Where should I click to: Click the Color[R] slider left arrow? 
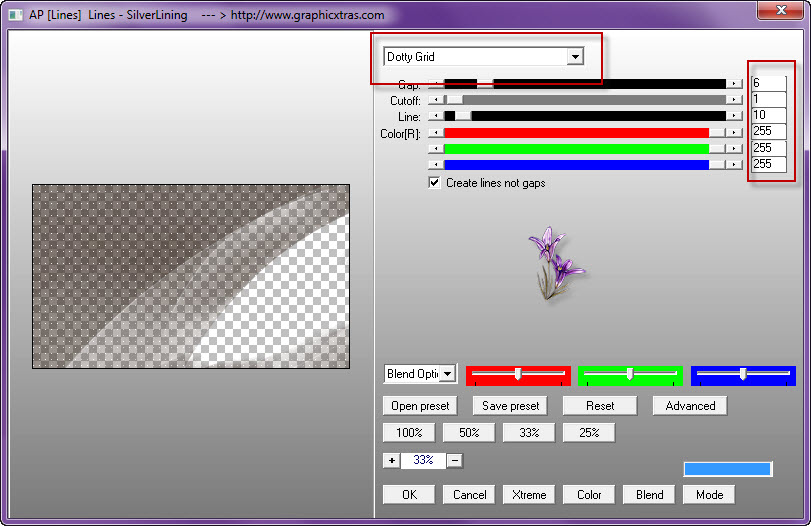(435, 132)
